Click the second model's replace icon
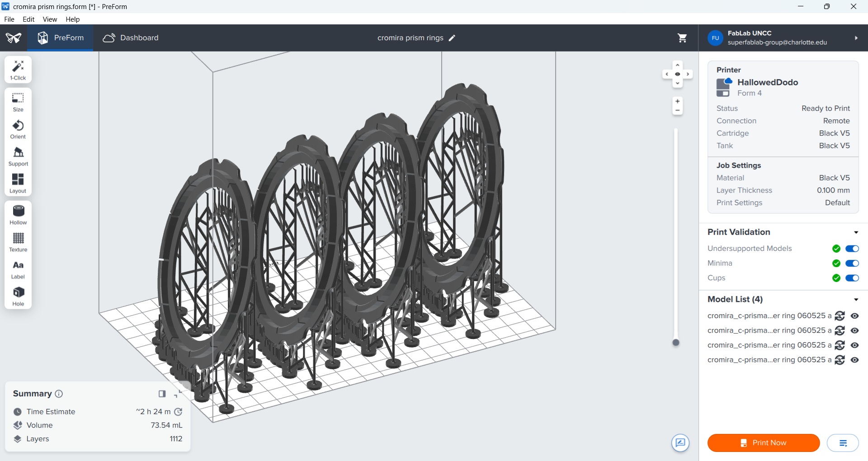Screen dimensions: 868x461 click(840, 331)
